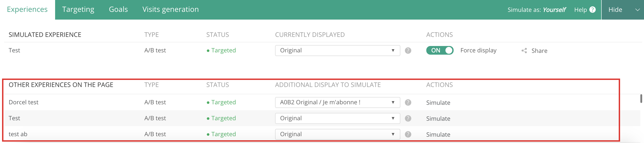This screenshot has height=143, width=644.
Task: Click help icon beside simulated Test dropdown
Action: click(x=408, y=51)
